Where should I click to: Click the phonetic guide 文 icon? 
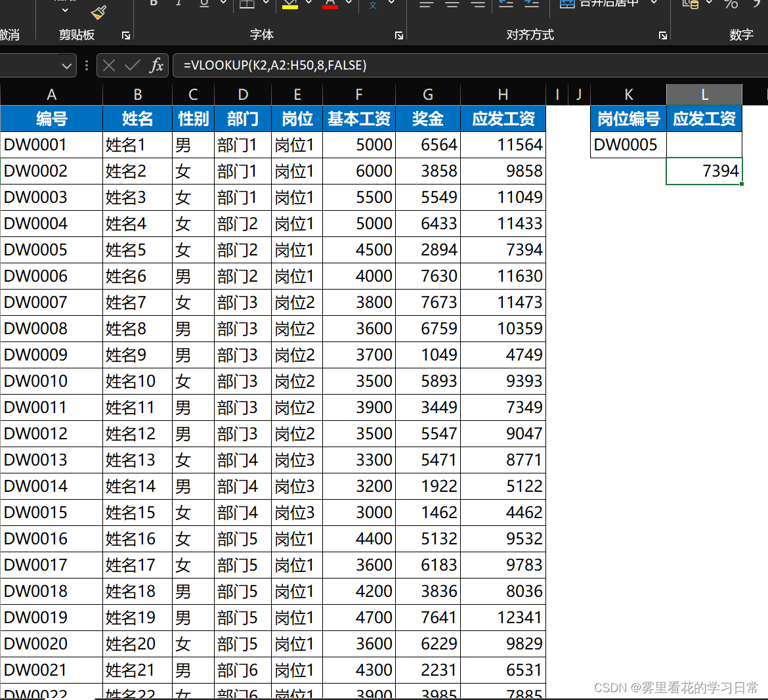[373, 5]
